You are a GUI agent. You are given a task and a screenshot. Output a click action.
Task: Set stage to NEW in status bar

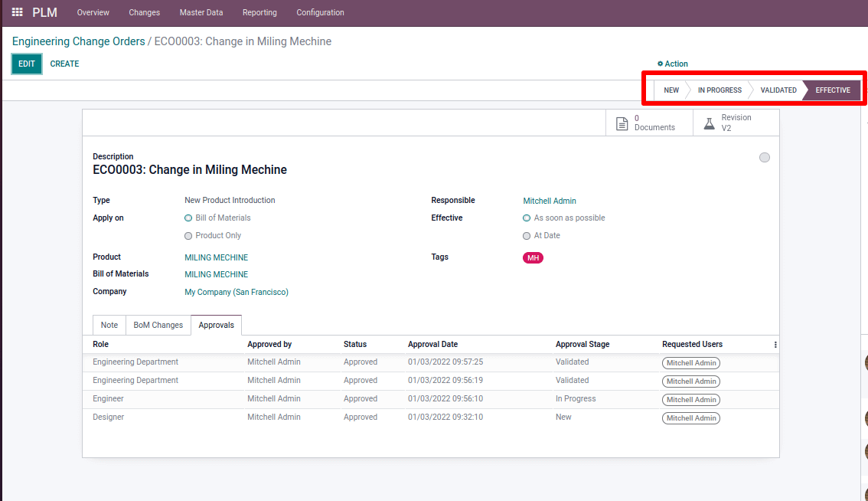[671, 90]
